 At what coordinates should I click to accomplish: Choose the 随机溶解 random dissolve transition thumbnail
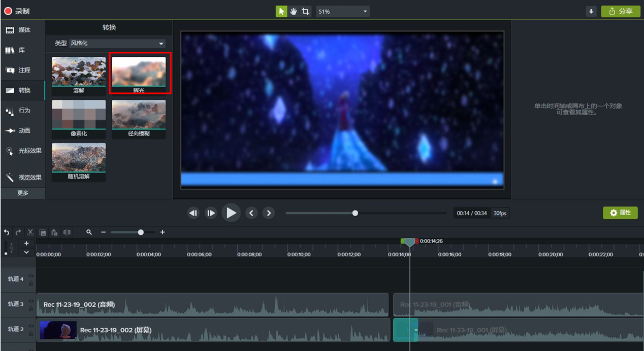click(79, 162)
